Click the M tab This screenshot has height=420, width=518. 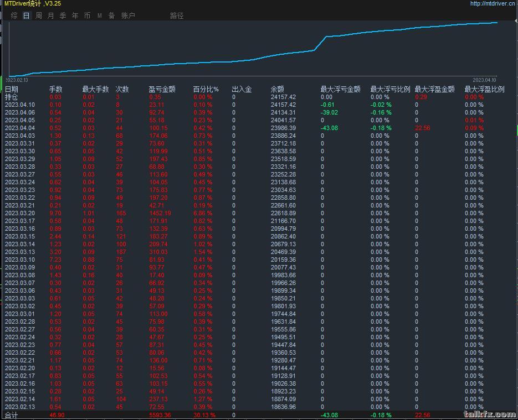pyautogui.click(x=100, y=16)
